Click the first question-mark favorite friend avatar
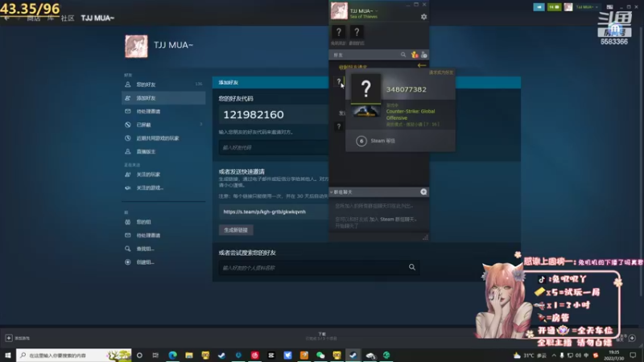Screen dimensions: 644x362 tap(338, 32)
